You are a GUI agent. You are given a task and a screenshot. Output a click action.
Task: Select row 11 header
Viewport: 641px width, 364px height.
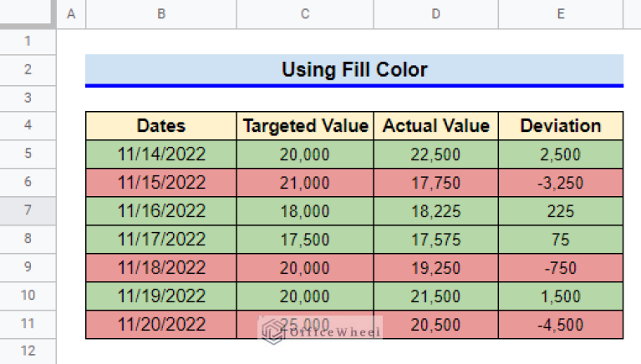28,324
